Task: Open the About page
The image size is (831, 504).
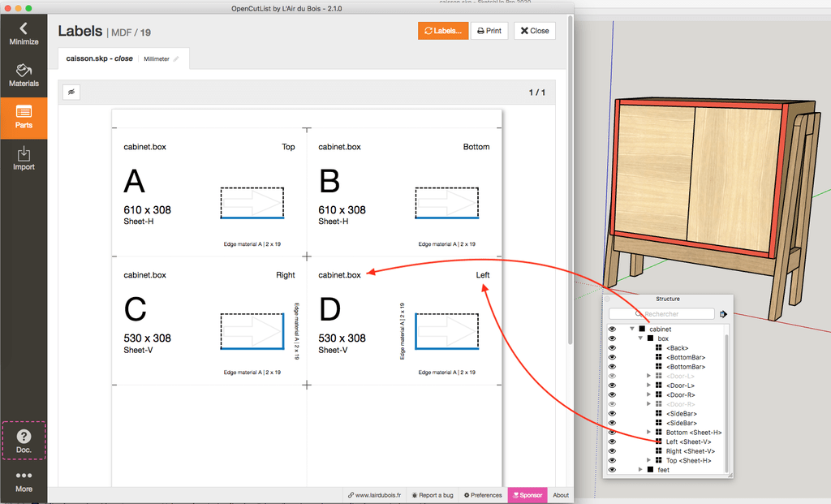Action: coord(561,495)
